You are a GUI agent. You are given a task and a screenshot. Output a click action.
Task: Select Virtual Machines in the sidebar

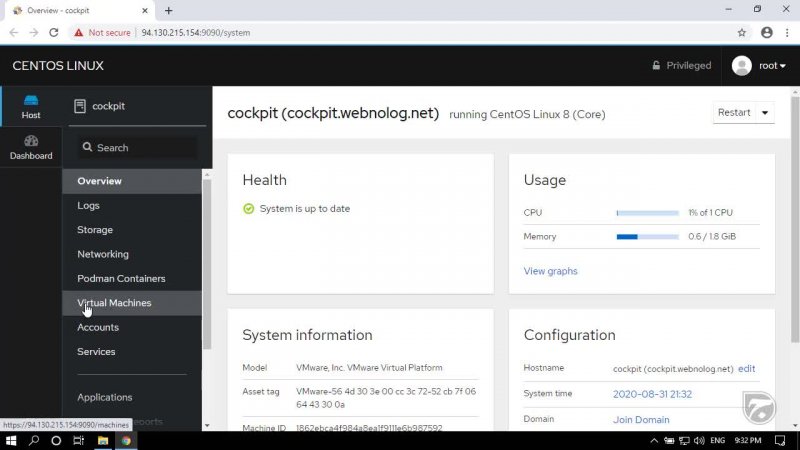click(x=114, y=303)
